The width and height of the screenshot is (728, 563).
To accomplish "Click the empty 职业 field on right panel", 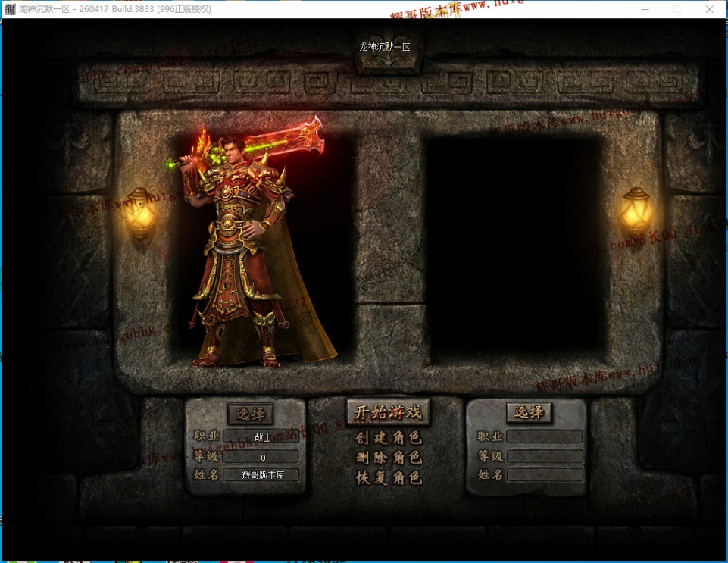I will click(x=545, y=436).
